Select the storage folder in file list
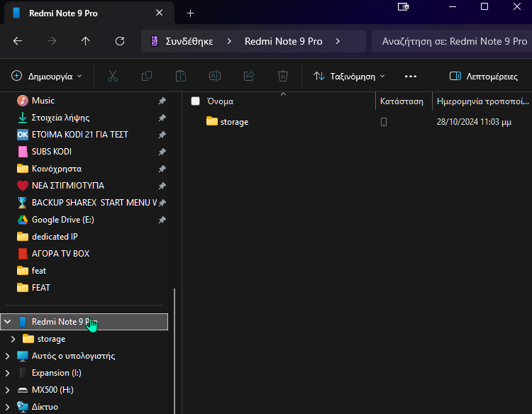 (x=234, y=122)
